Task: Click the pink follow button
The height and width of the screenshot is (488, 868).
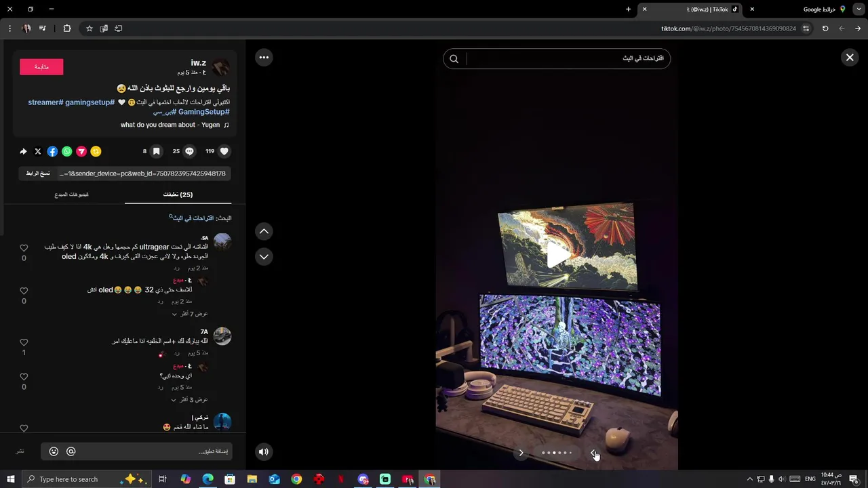Action: tap(41, 66)
